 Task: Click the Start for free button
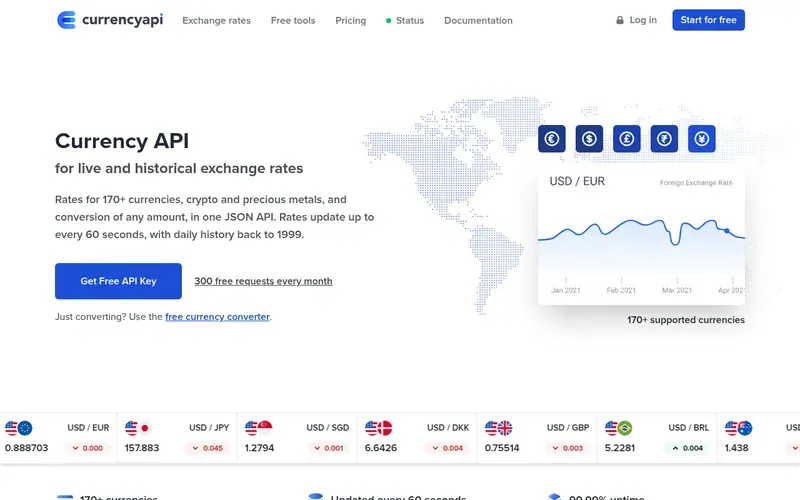click(708, 20)
